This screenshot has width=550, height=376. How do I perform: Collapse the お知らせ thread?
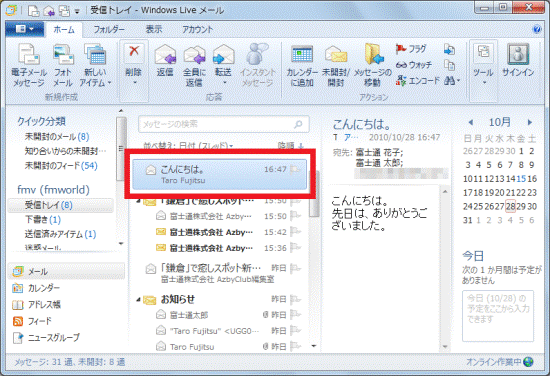(x=139, y=300)
